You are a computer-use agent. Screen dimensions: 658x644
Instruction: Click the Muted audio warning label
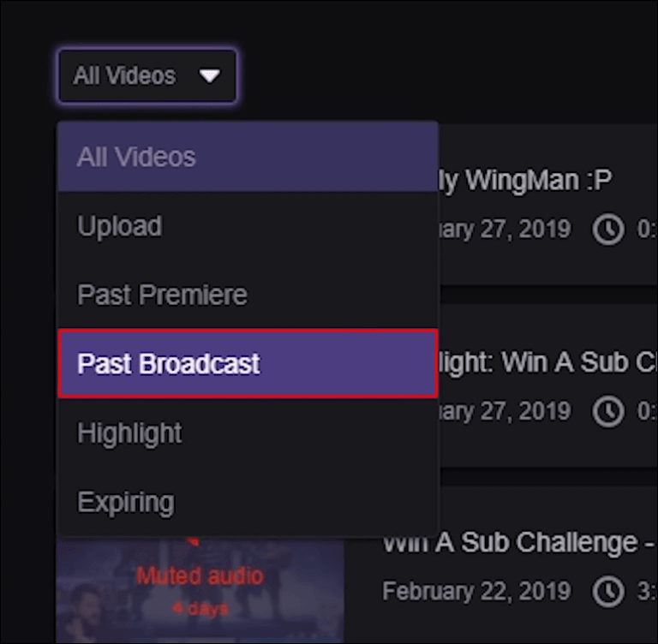click(200, 575)
